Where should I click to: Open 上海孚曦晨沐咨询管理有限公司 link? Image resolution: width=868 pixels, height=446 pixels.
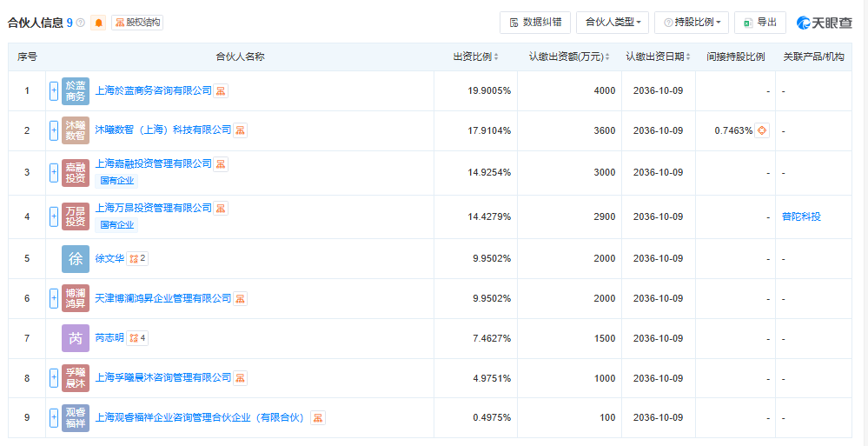coord(162,378)
